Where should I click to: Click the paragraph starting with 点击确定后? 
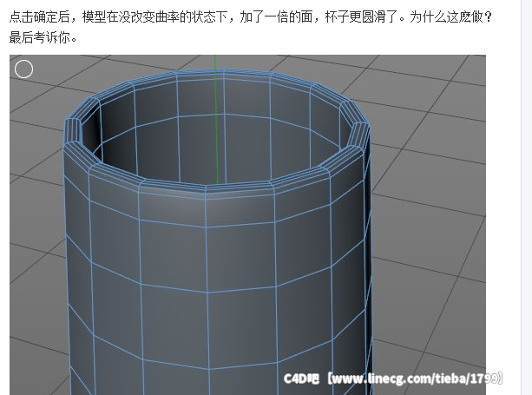pyautogui.click(x=251, y=27)
